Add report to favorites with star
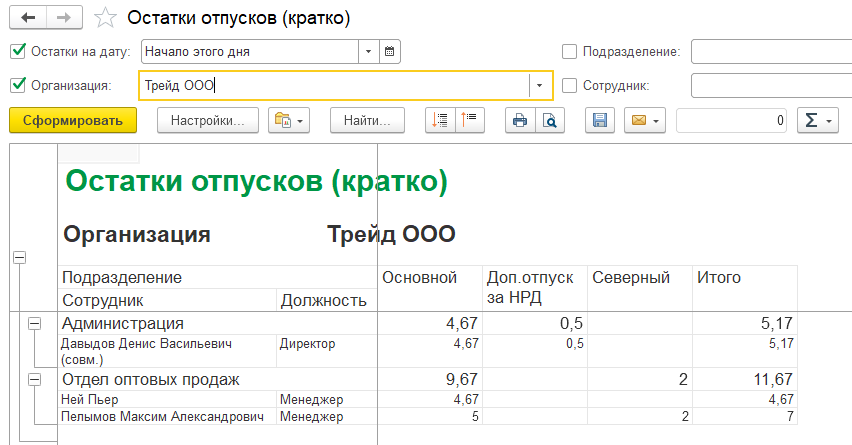This screenshot has width=852, height=445. tap(103, 18)
